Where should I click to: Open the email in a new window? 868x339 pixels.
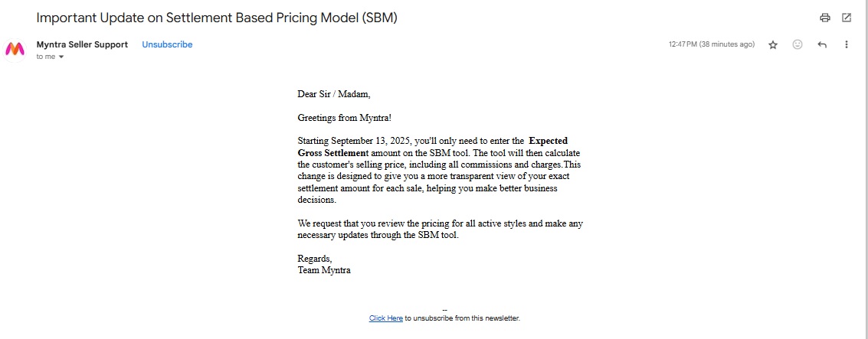pos(847,18)
